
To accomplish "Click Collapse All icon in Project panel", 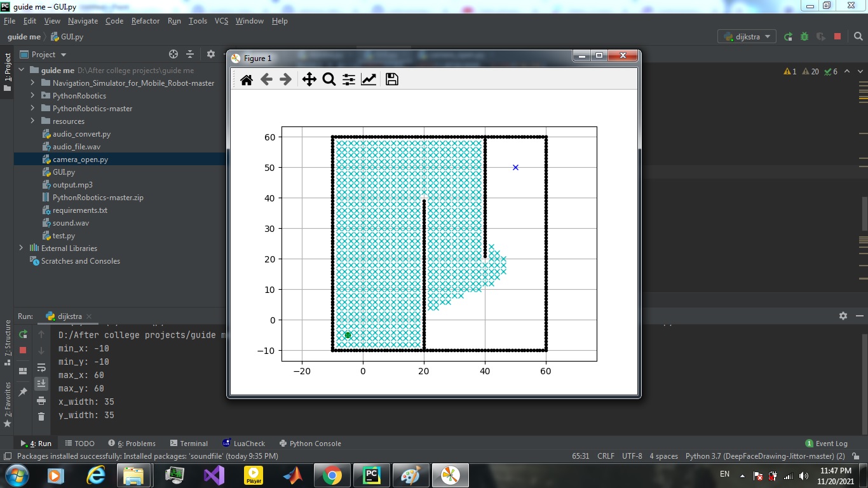I will [190, 55].
